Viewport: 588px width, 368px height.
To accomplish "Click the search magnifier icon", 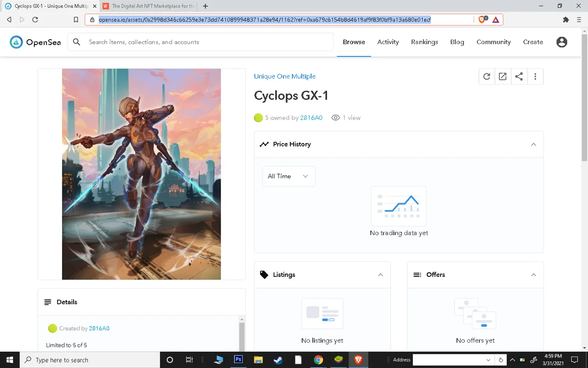I will [x=77, y=42].
